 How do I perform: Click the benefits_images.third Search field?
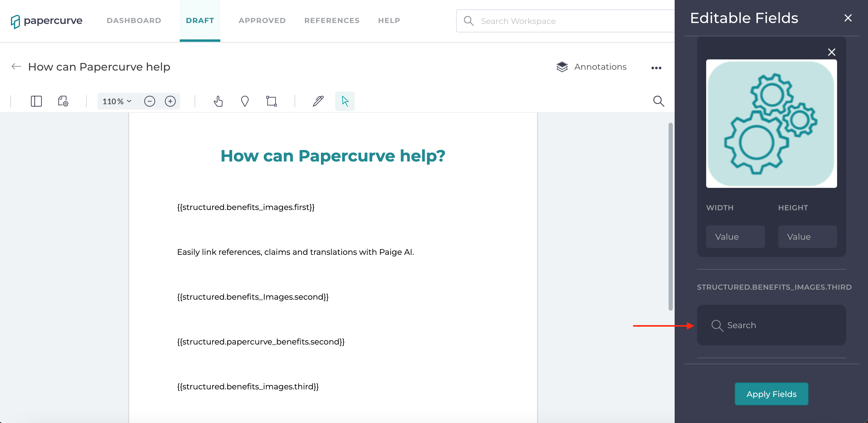click(771, 325)
